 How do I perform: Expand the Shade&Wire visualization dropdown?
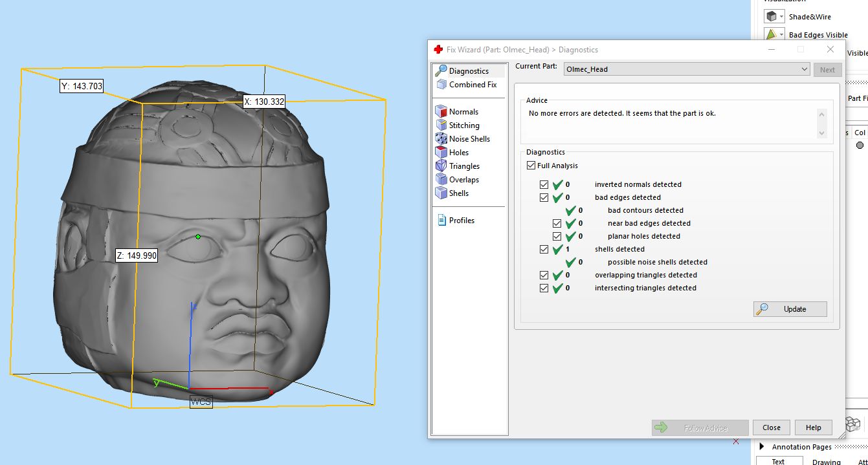coord(782,17)
